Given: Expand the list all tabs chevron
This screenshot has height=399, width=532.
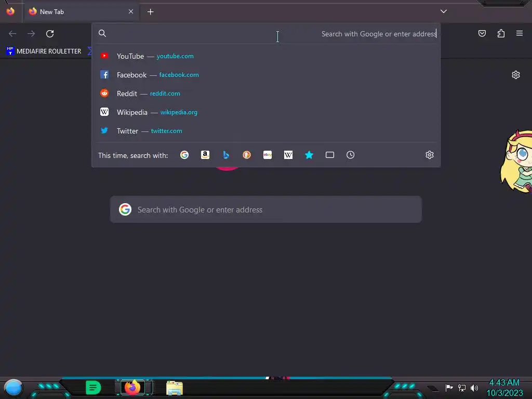Looking at the screenshot, I should pyautogui.click(x=444, y=11).
